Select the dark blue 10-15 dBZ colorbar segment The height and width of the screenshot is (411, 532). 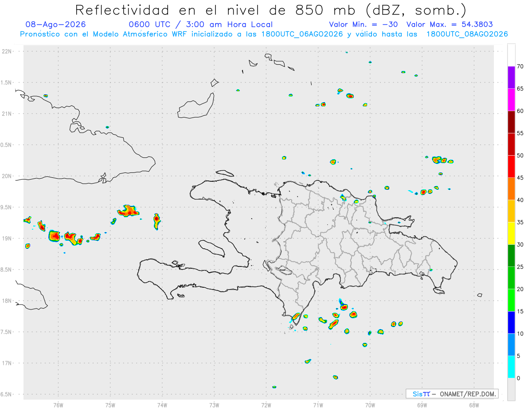click(511, 322)
